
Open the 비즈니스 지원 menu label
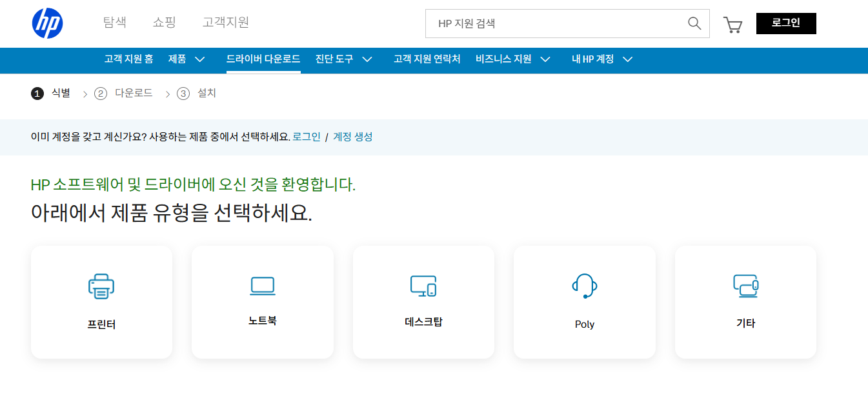pos(504,59)
